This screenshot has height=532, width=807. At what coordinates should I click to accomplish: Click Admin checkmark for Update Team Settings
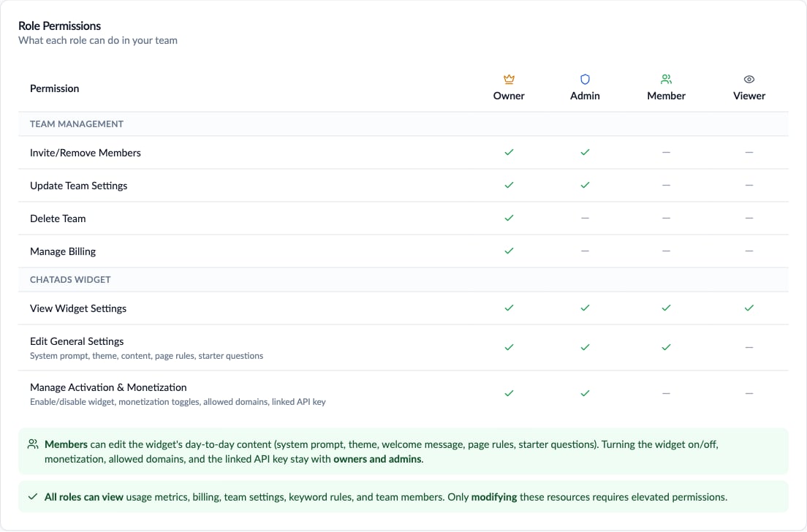pos(585,185)
